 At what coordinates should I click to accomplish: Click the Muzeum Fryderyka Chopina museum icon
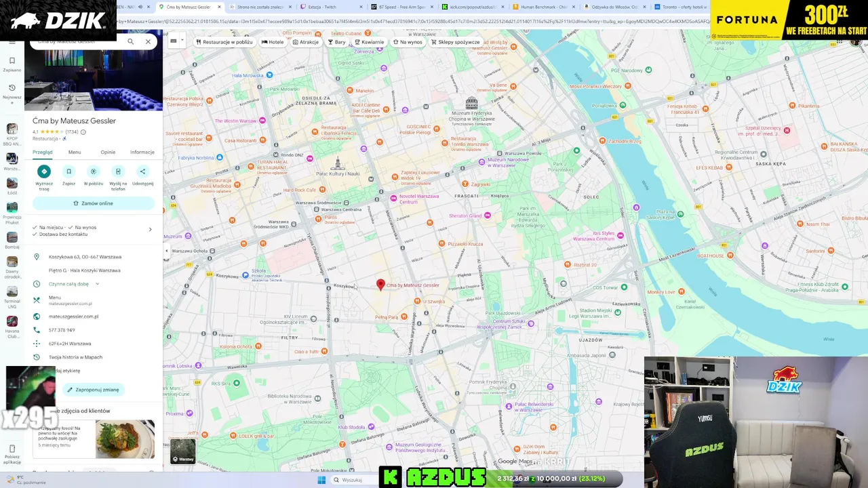click(471, 103)
